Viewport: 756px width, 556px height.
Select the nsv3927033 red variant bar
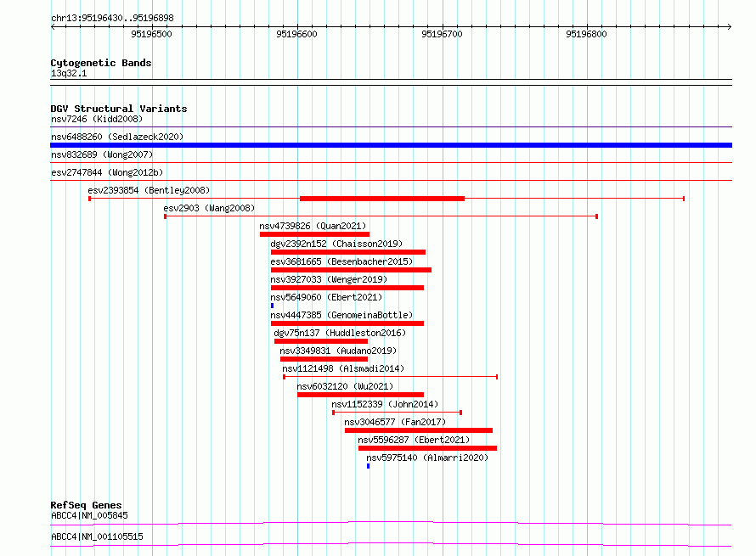coord(347,288)
